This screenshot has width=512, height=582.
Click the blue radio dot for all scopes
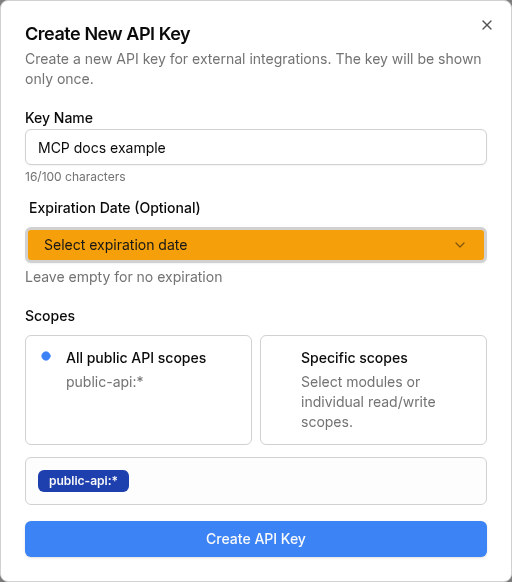tap(46, 356)
